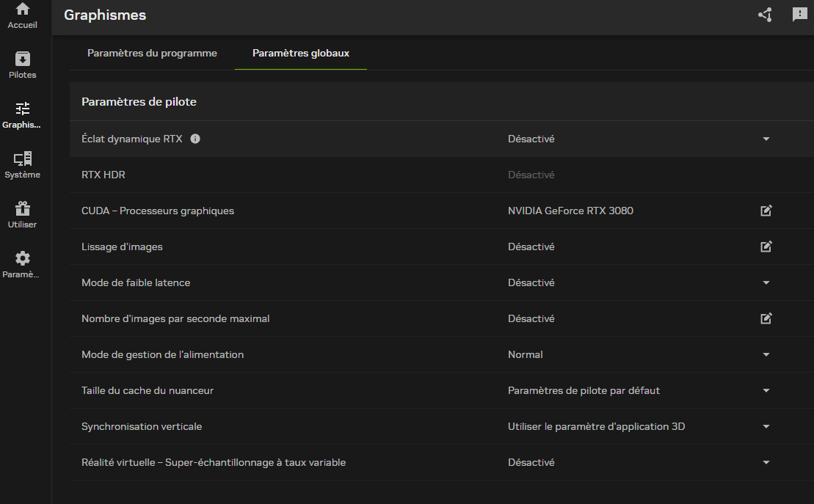Open Taille du cache du nuanceur dropdown

766,391
